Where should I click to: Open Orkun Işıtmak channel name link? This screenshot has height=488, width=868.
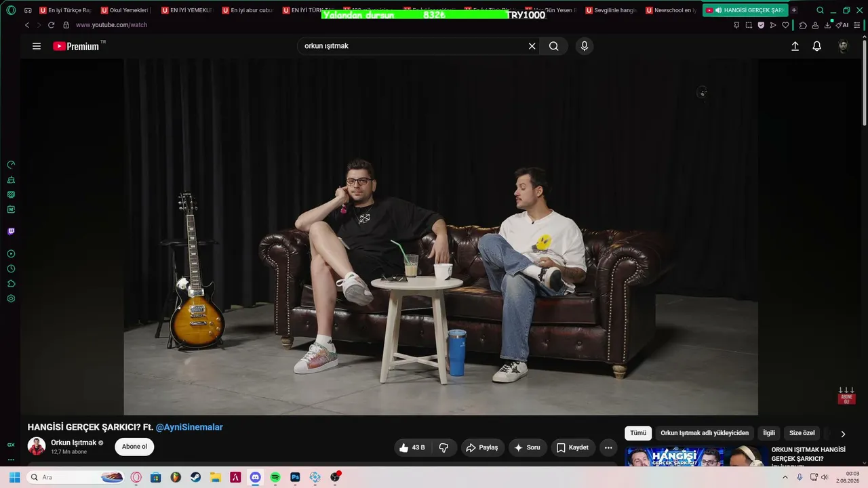(74, 443)
